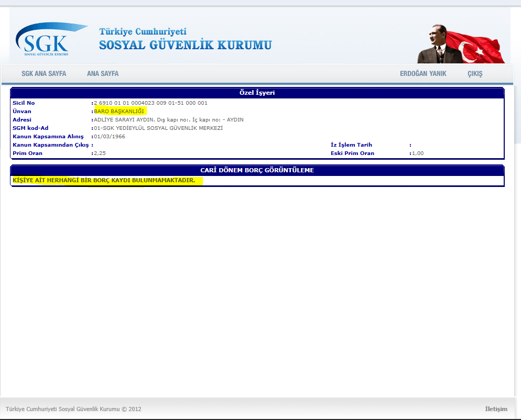Click the BARO BAŞKANLIĞI ünvan value
The image size is (521, 420).
point(119,111)
